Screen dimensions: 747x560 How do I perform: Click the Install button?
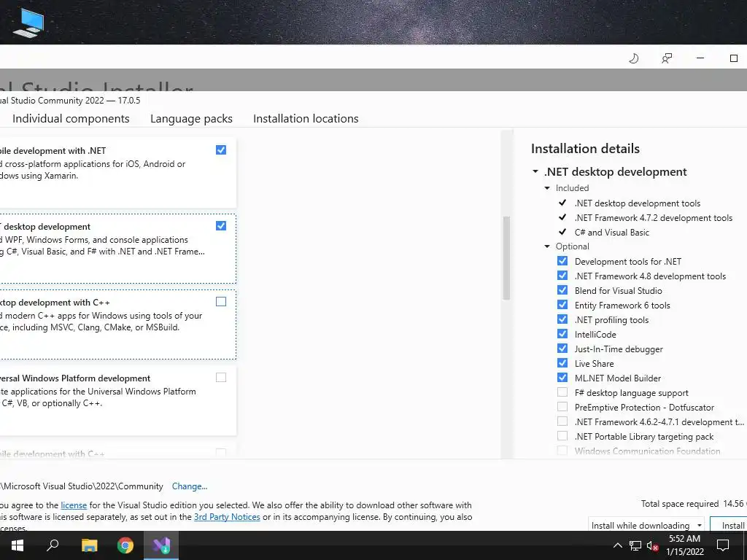pos(729,525)
